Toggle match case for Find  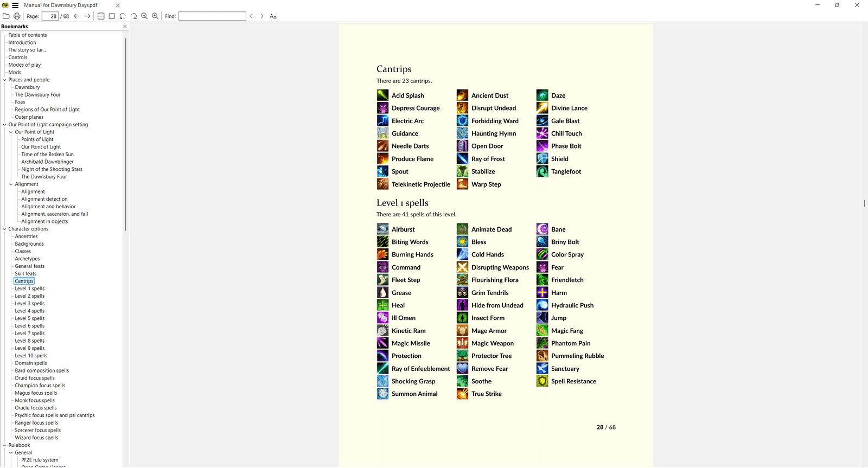(x=273, y=16)
